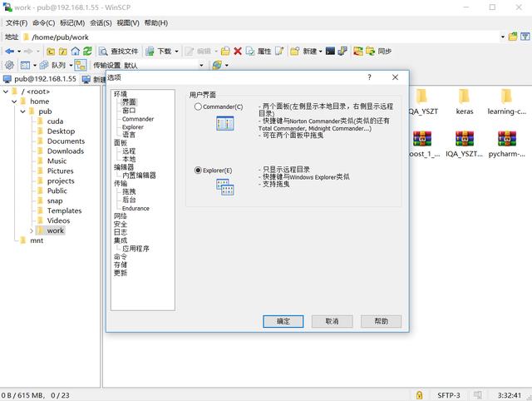This screenshot has height=401, width=532.
Task: Open the parent directory folder icon
Action: pos(51,52)
